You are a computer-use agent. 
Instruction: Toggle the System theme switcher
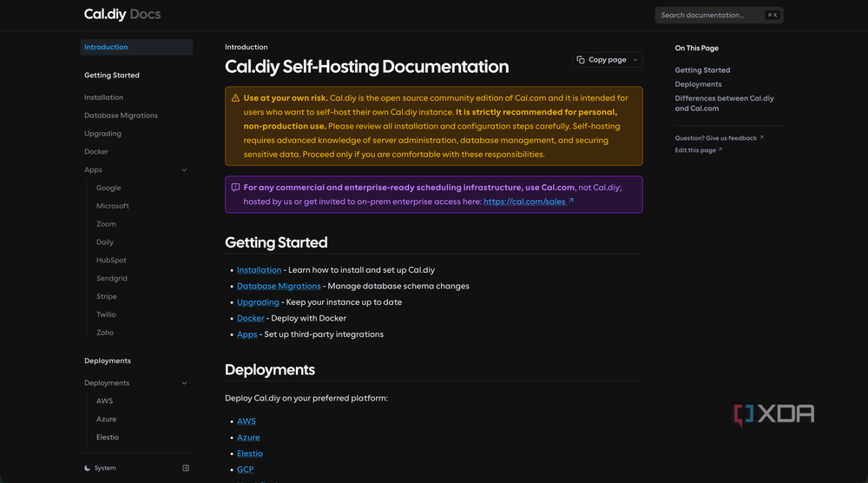click(x=100, y=468)
